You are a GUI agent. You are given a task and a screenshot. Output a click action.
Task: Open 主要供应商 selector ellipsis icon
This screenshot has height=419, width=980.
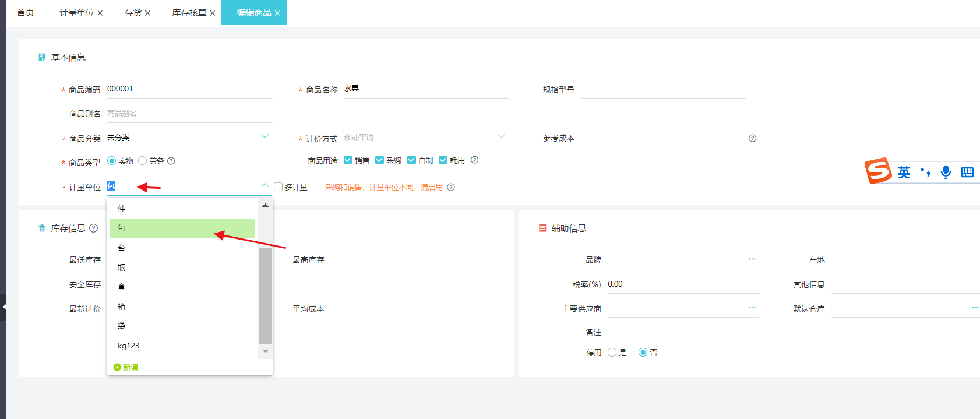click(x=752, y=308)
